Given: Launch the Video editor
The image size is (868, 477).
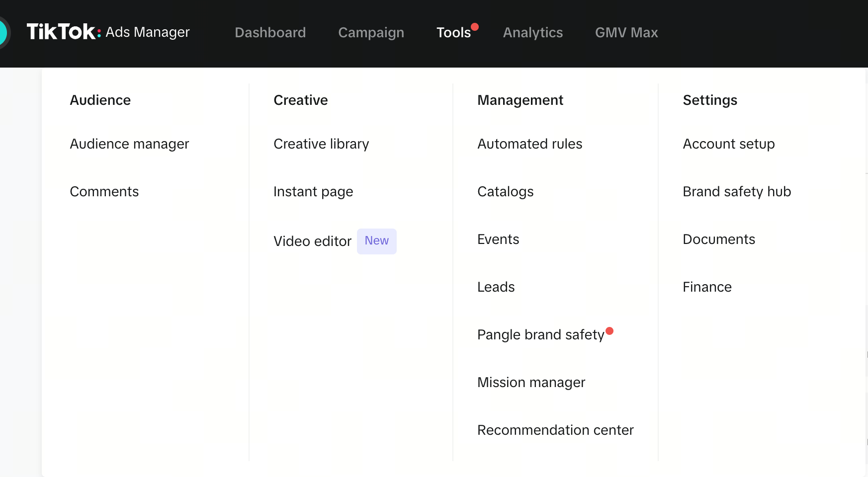Looking at the screenshot, I should pyautogui.click(x=313, y=241).
